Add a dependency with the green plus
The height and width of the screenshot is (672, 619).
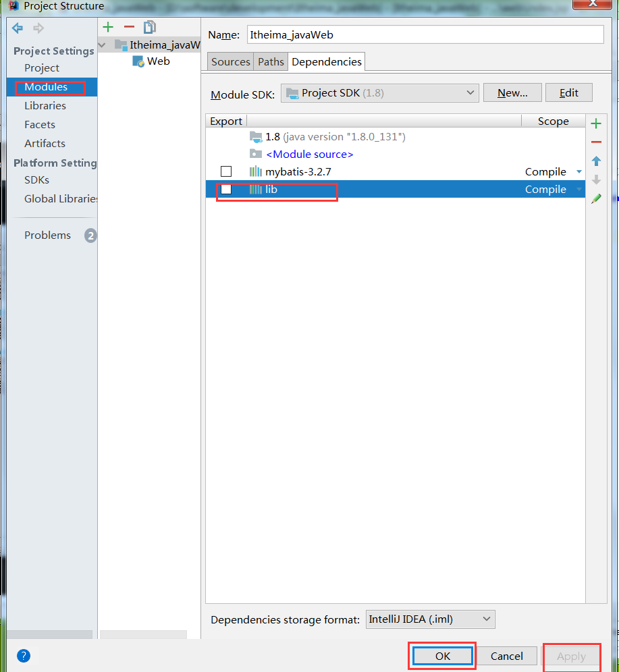pyautogui.click(x=596, y=124)
